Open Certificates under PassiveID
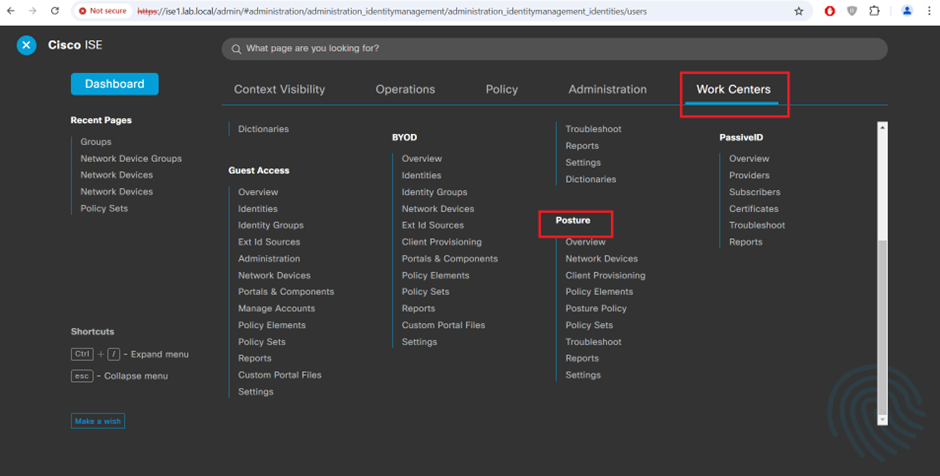940x476 pixels. click(x=754, y=209)
